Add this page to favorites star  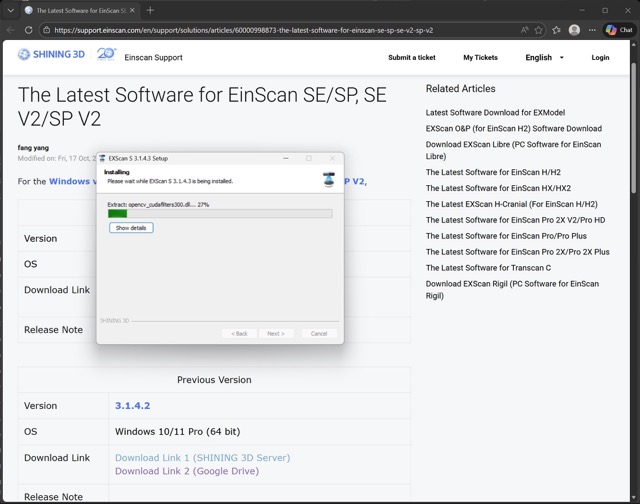pos(539,30)
